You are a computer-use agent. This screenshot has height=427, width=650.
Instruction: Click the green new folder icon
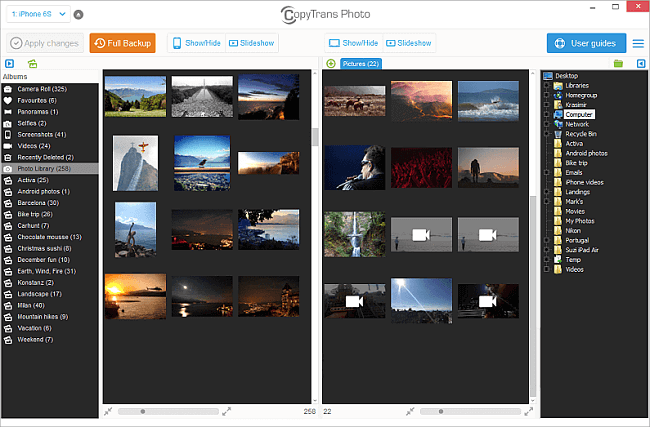618,64
